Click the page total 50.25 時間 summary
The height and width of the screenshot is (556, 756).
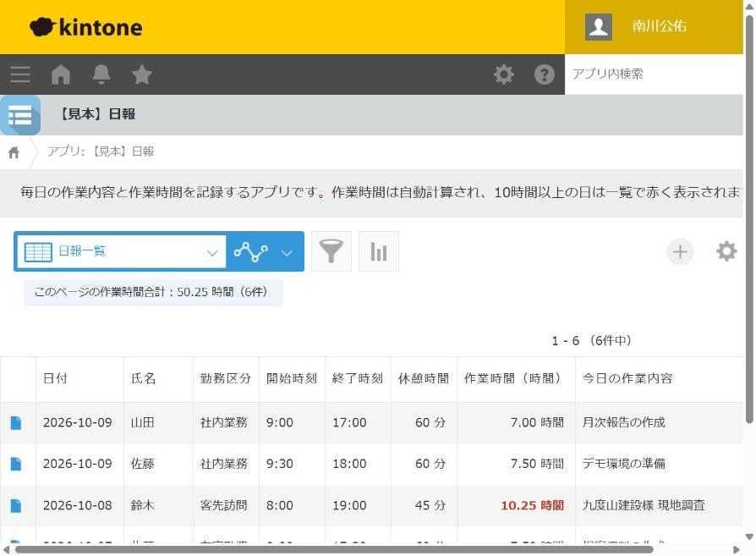click(153, 293)
